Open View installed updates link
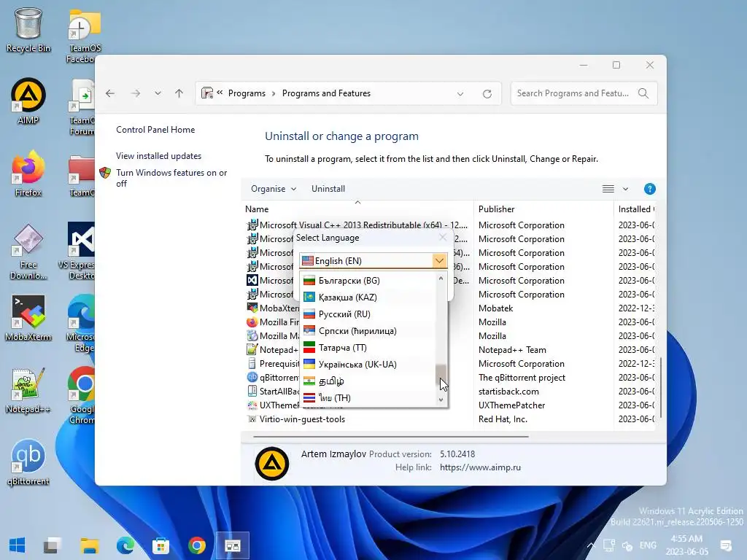This screenshot has width=747, height=560. [x=158, y=156]
